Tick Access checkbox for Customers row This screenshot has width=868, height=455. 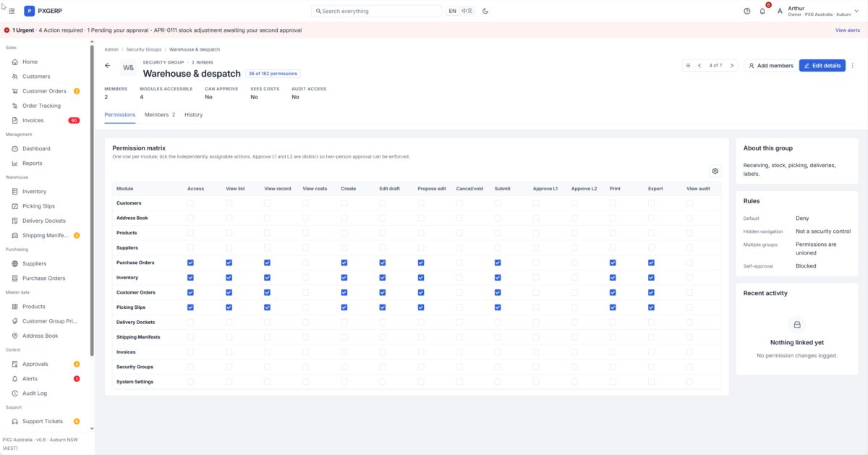click(190, 203)
